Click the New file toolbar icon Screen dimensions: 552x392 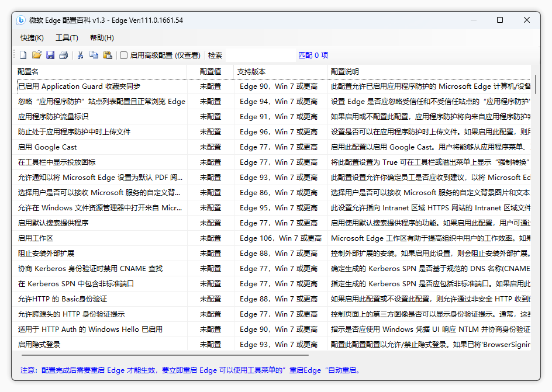pos(23,55)
